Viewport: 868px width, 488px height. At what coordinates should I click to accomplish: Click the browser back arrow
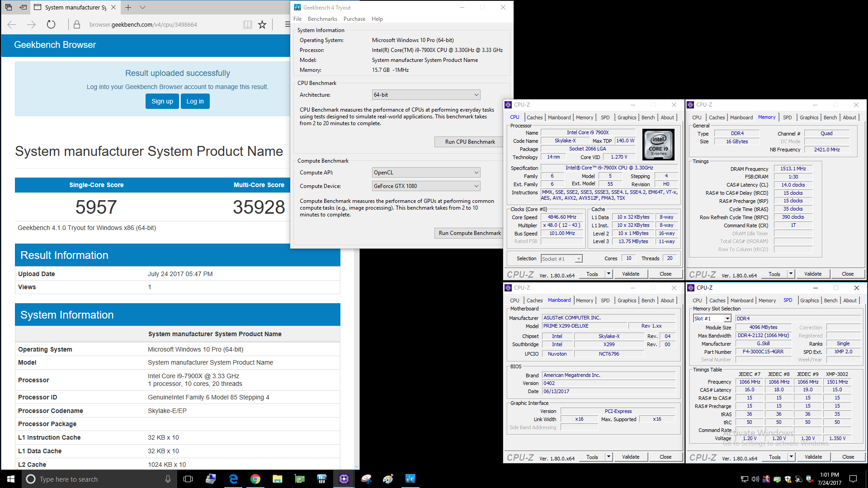[x=12, y=24]
